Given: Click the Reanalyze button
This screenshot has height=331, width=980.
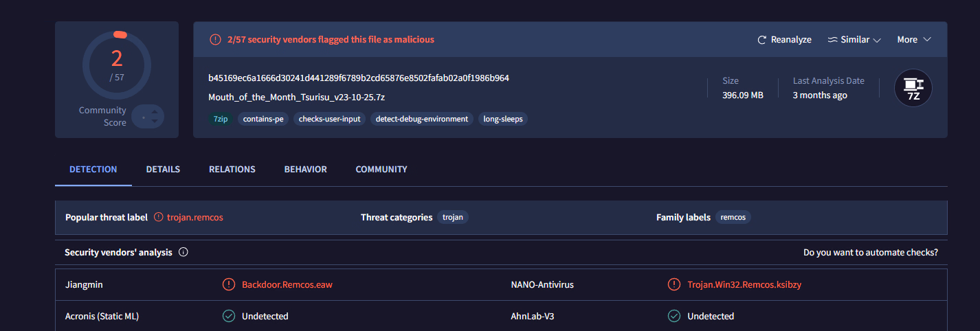Looking at the screenshot, I should 784,40.
